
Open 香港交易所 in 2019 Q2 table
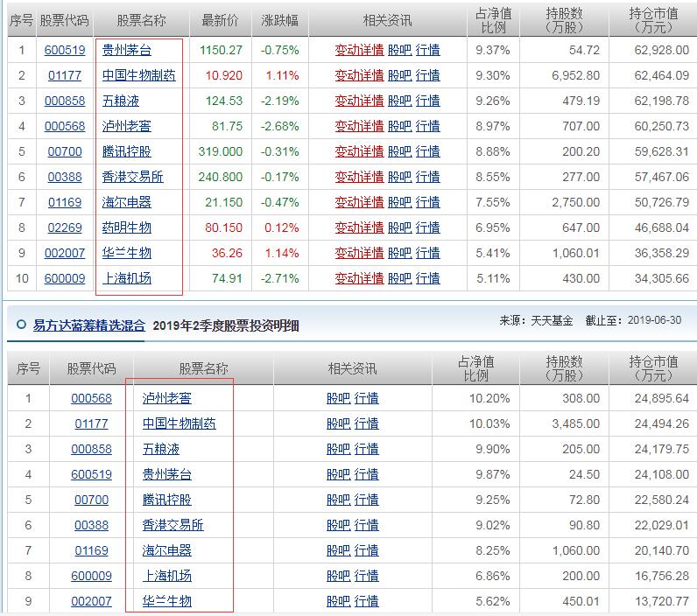[172, 525]
